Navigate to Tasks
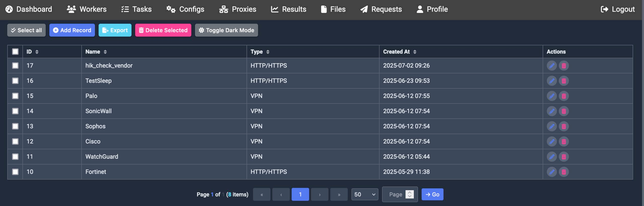Image resolution: width=644 pixels, height=206 pixels. point(136,9)
